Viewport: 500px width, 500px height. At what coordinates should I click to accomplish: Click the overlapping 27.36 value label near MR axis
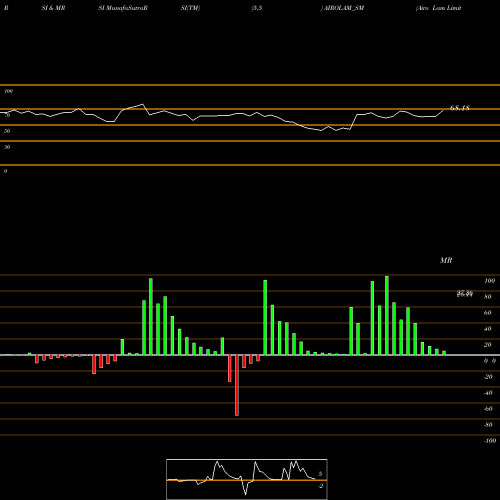click(465, 294)
